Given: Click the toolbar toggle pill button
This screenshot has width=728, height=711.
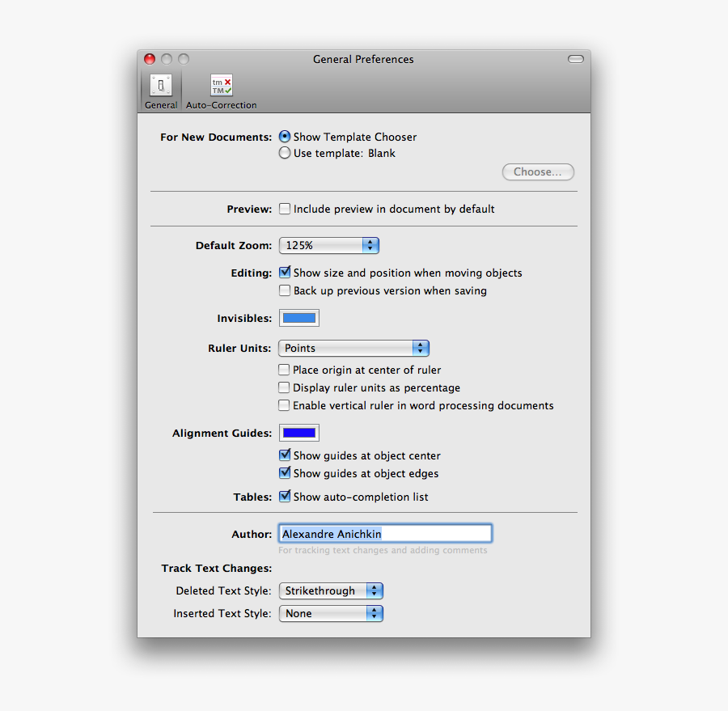Looking at the screenshot, I should (x=575, y=59).
